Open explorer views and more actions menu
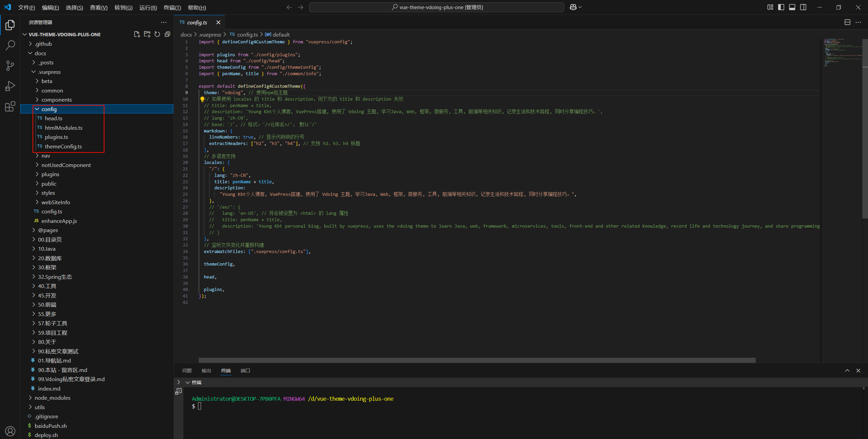868x439 pixels. pos(164,22)
